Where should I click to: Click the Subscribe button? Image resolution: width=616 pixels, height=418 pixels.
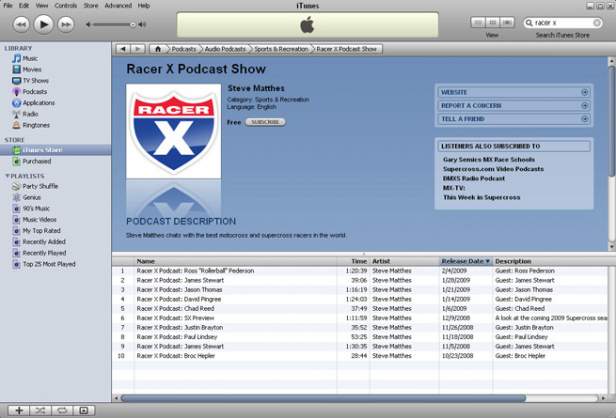[265, 122]
